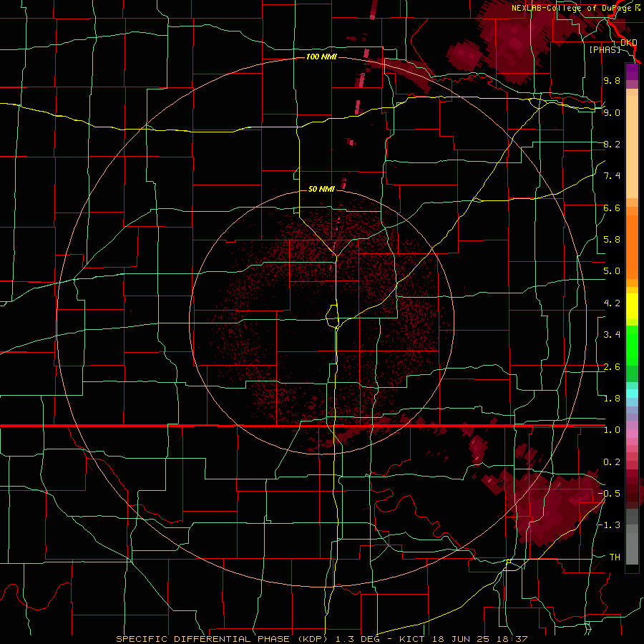Click the 1.8 scale value
644x644 pixels.
coord(612,399)
